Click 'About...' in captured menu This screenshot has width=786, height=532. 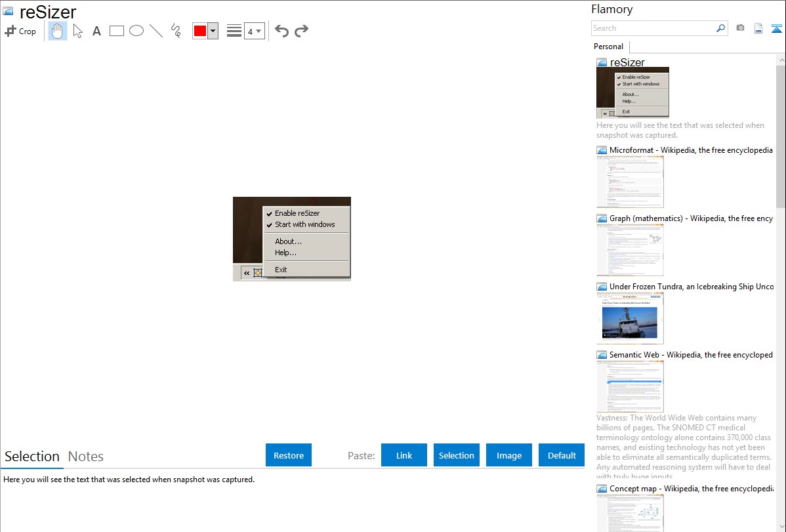coord(288,241)
